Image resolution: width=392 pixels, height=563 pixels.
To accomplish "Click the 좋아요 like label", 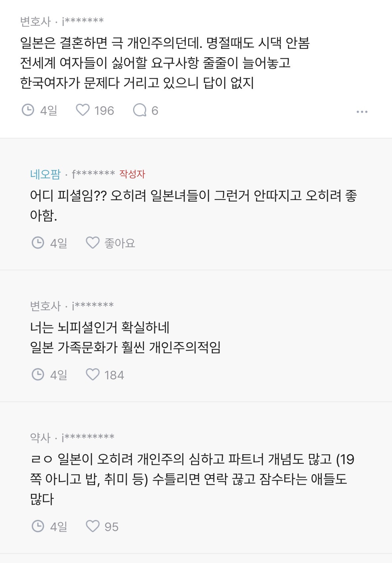I will [x=120, y=243].
